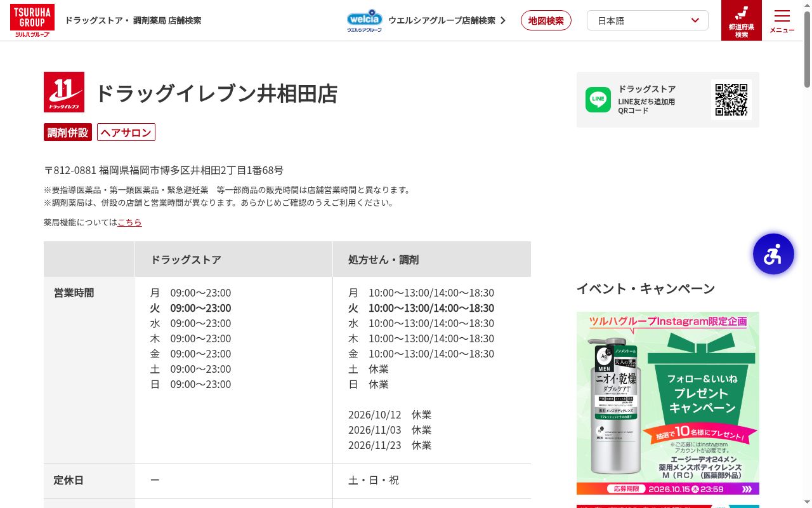Open the Instagram present campaign banner
The width and height of the screenshot is (812, 508).
click(668, 403)
